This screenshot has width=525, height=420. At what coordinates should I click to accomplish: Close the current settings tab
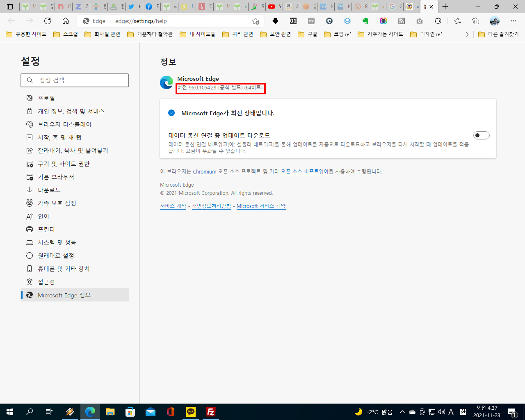point(431,7)
